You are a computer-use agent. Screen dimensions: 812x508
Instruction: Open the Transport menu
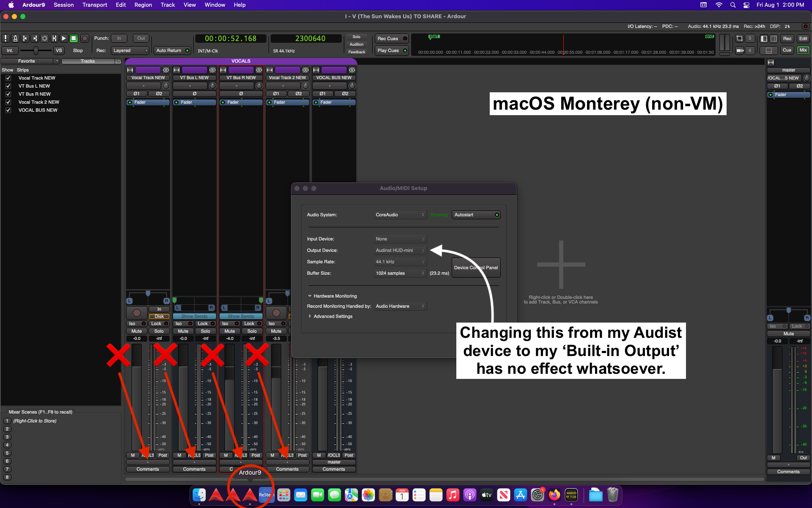click(x=94, y=5)
